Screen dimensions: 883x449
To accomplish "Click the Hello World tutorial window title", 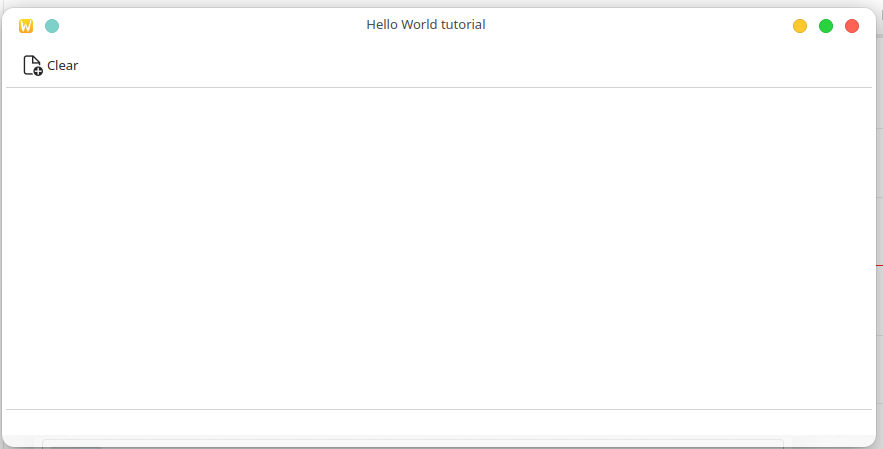I will point(426,25).
